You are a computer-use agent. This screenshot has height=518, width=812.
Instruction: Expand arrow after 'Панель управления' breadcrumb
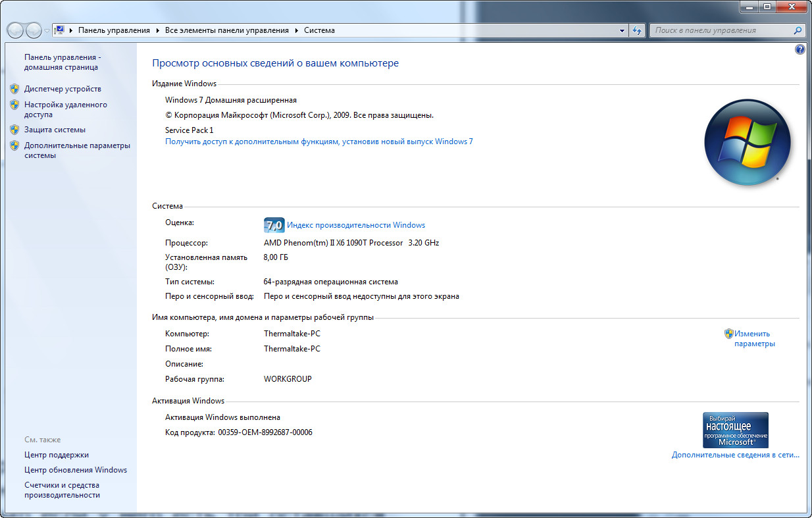click(157, 30)
